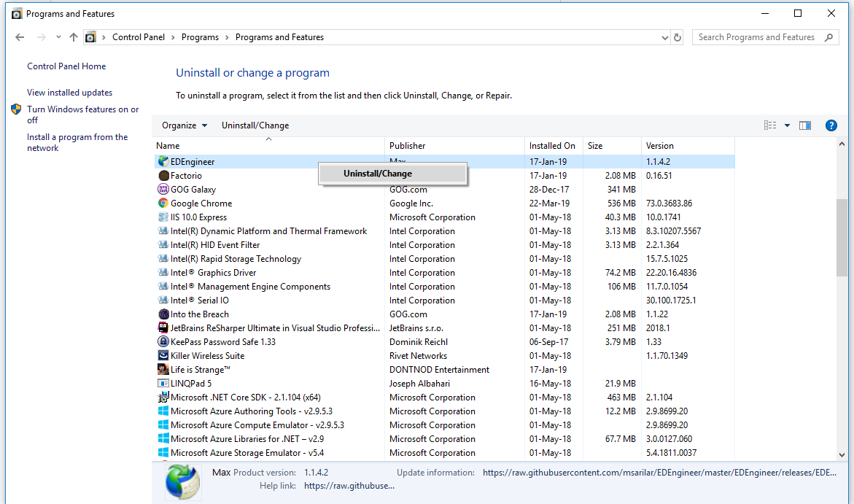Open Install a program from the network

click(77, 142)
